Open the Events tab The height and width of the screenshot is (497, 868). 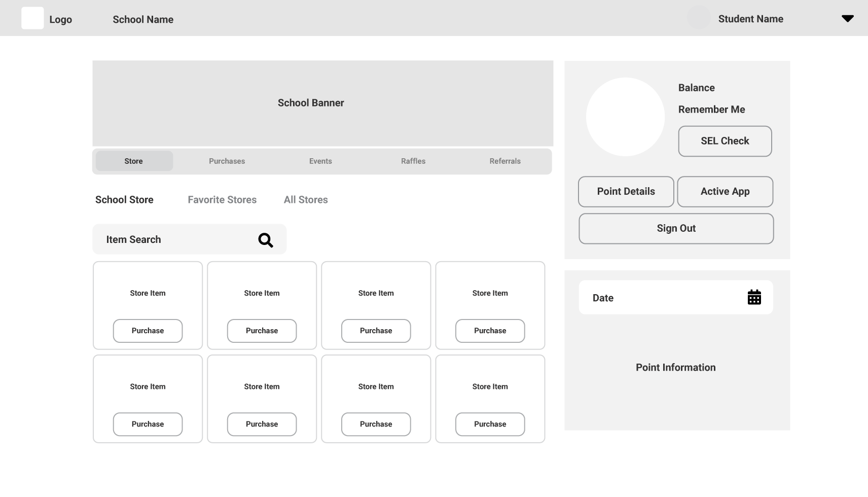(x=320, y=161)
